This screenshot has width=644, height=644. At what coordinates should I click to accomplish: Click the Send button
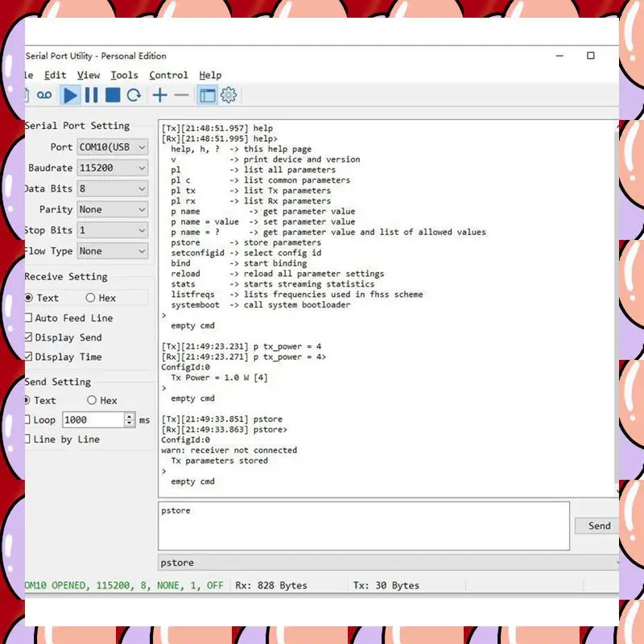coord(597,526)
